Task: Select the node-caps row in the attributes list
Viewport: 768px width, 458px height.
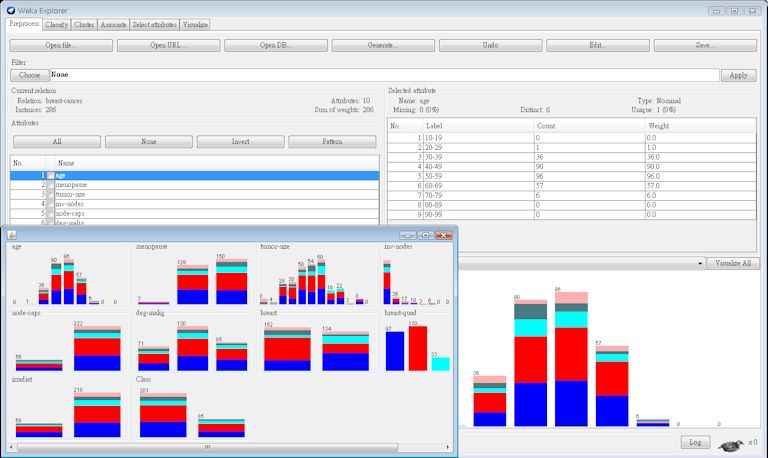Action: tap(194, 214)
